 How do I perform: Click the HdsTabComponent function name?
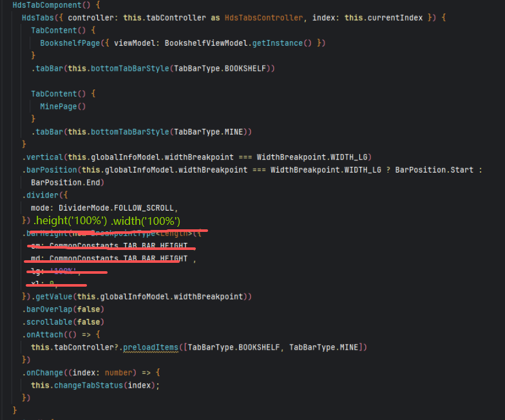[x=47, y=5]
